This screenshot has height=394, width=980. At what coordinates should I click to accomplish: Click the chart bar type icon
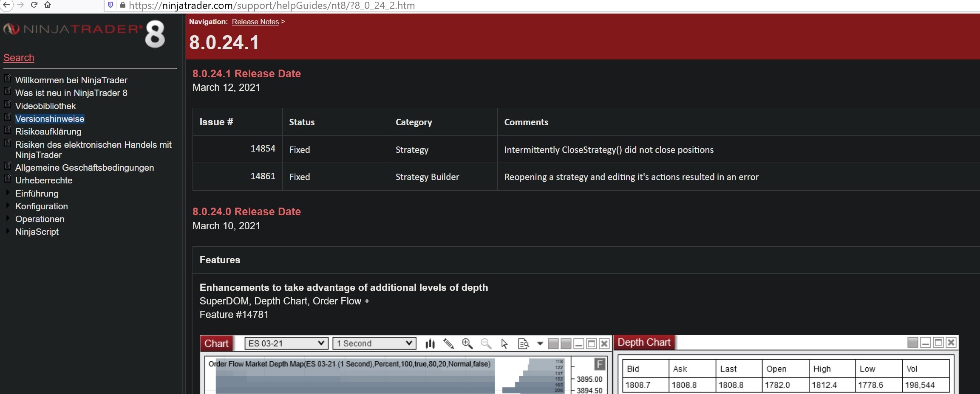click(430, 343)
